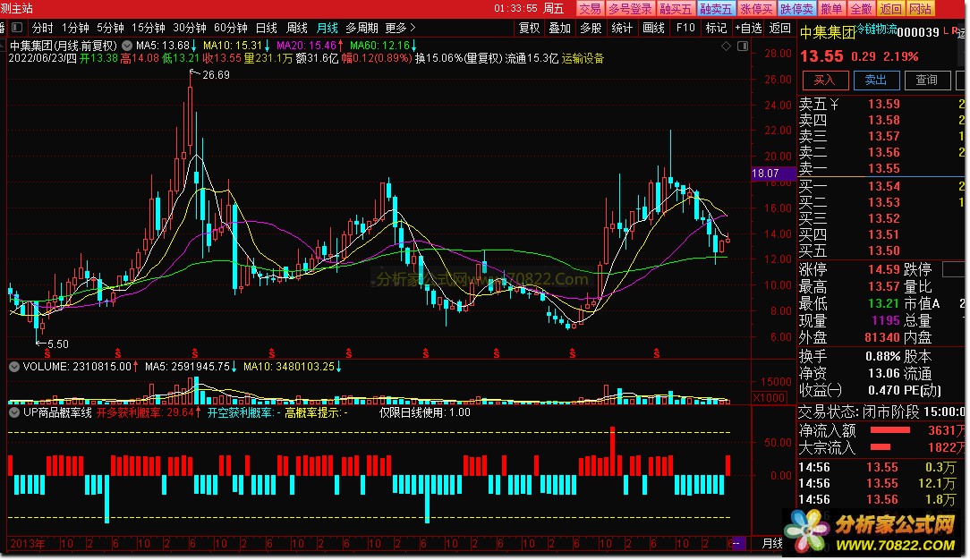Open 多周期 view
970x560 pixels.
[x=362, y=28]
